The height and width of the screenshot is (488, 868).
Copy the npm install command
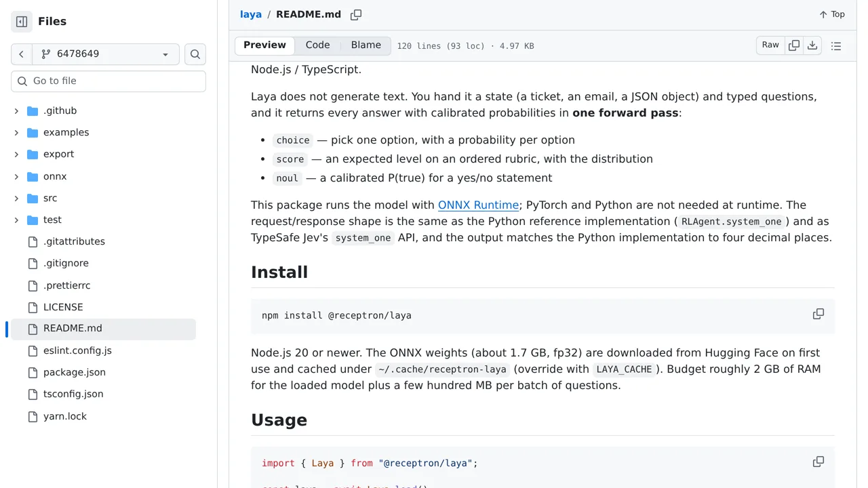[818, 314]
